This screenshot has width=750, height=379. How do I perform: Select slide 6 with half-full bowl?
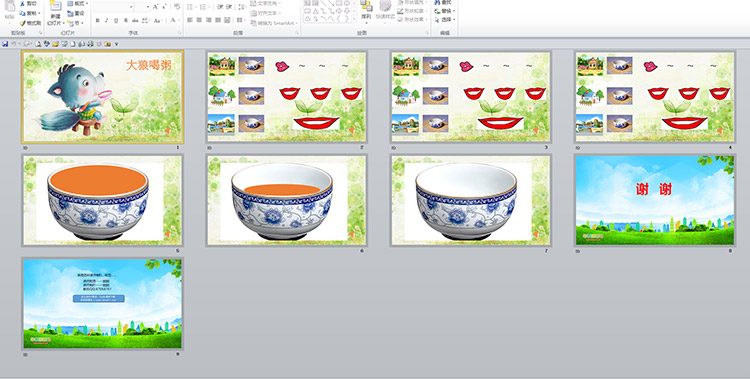(287, 201)
